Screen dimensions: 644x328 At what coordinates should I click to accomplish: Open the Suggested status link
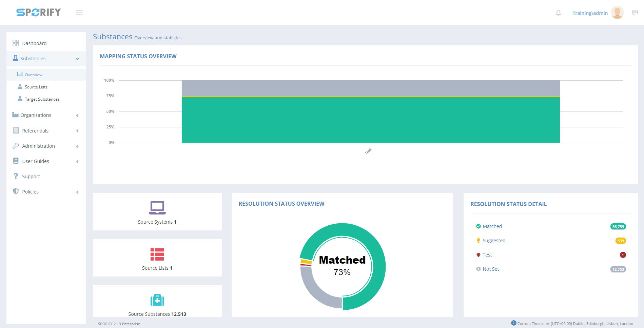494,241
